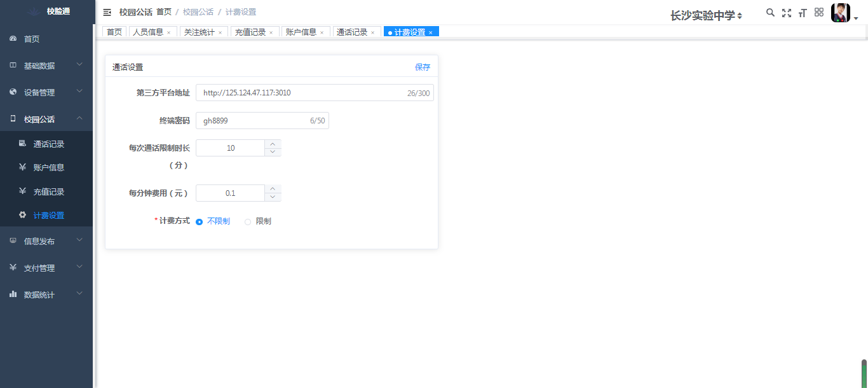Screen dimensions: 868x388
Task: Close the 人员信息 tab
Action: click(x=169, y=32)
